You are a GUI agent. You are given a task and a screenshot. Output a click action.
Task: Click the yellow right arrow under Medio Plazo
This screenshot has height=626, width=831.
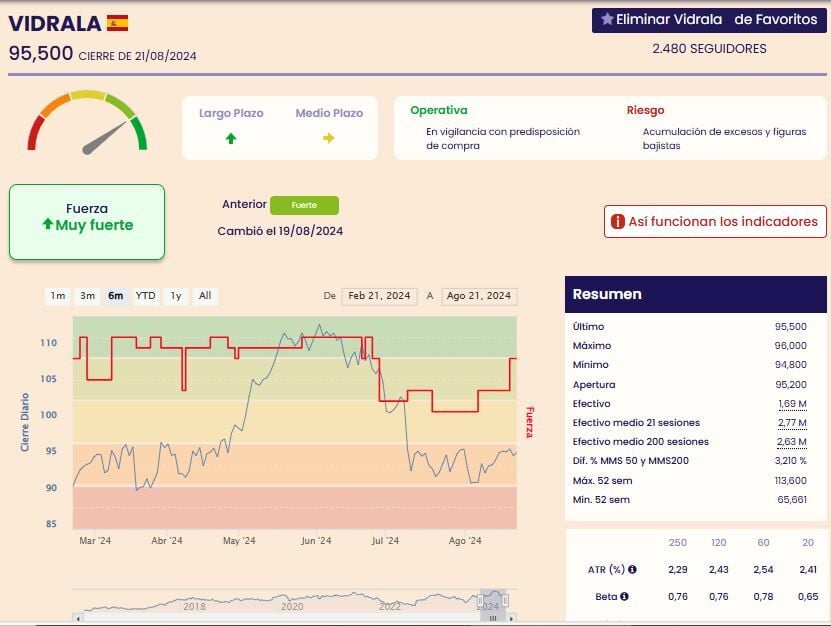pos(329,138)
